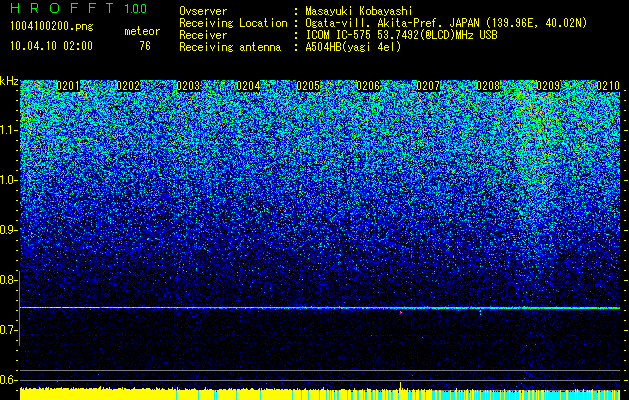Image resolution: width=629 pixels, height=400 pixels.
Task: Select the file name 1004100200.png
Action: point(52,27)
